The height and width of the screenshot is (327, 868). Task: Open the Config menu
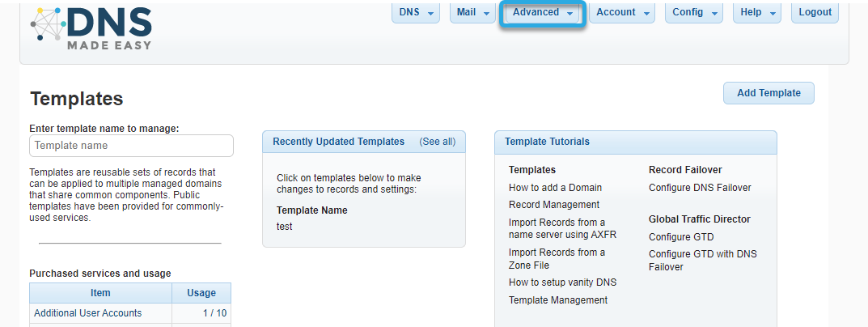tap(694, 12)
